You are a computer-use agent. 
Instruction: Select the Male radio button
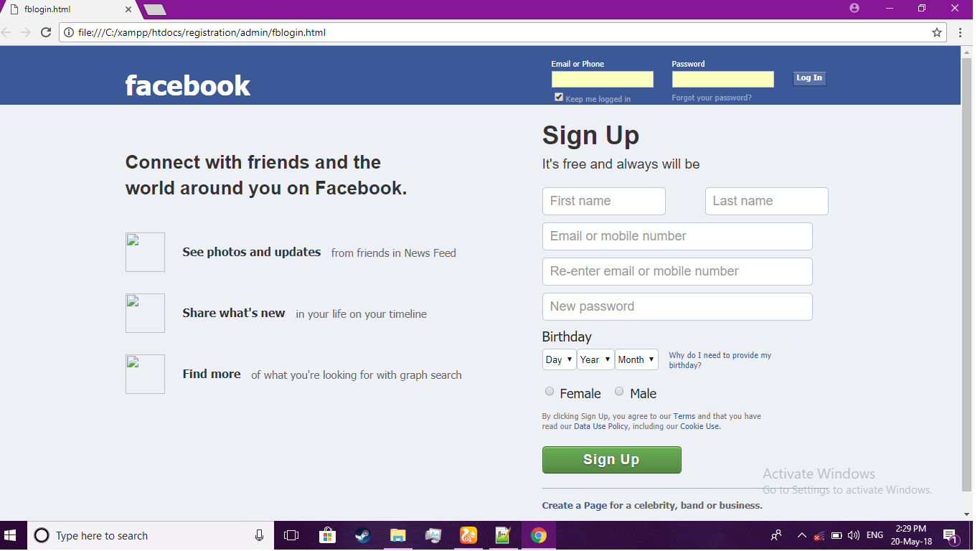point(619,391)
